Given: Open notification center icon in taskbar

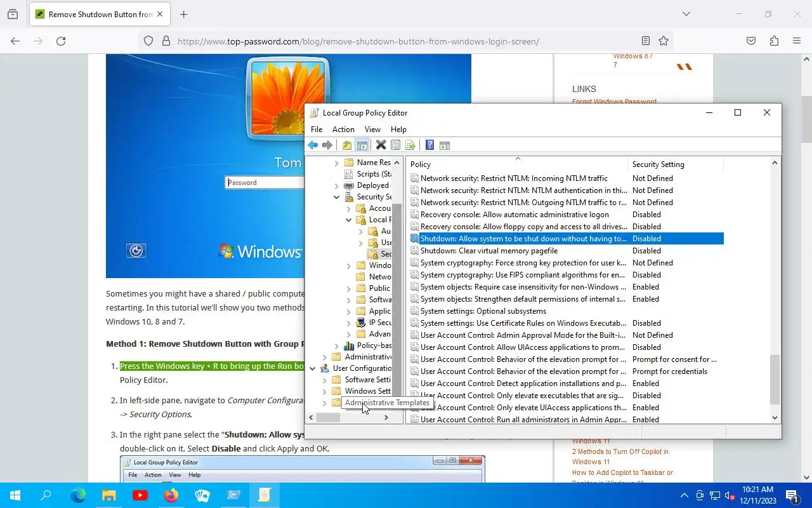Looking at the screenshot, I should 792,495.
